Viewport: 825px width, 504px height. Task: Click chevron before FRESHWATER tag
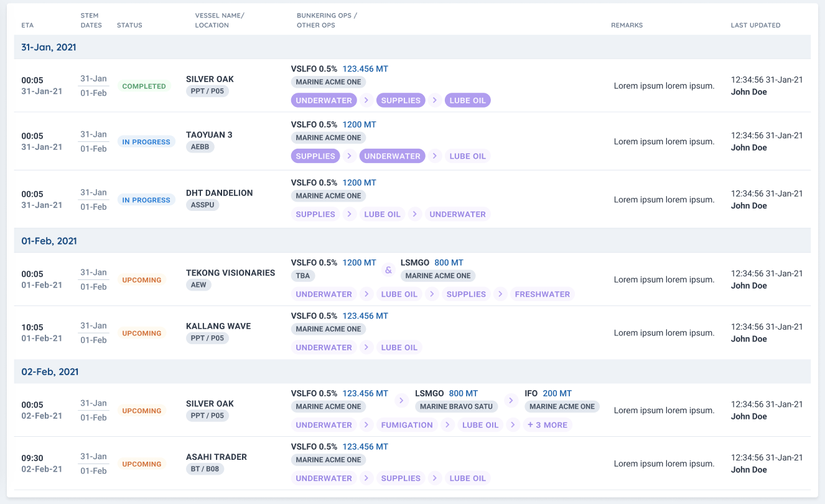[x=500, y=294]
